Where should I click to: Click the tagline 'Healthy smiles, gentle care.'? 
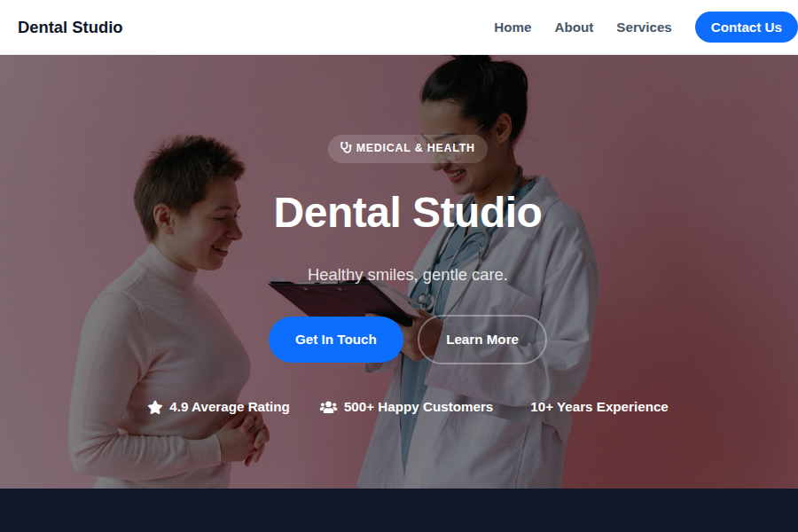coord(408,275)
